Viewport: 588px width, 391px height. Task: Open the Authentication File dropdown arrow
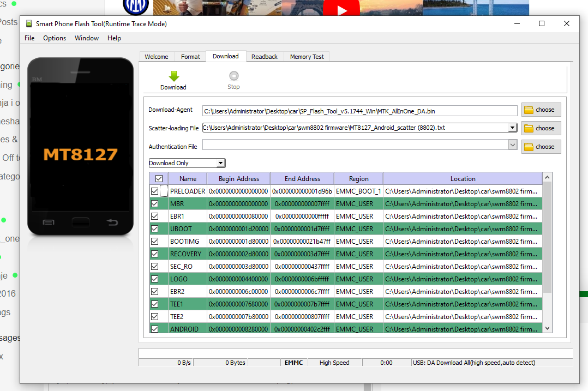512,145
